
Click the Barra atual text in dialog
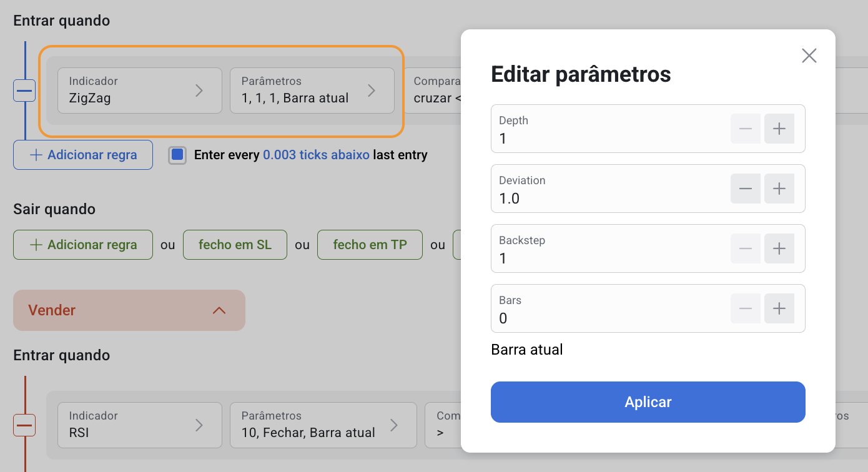(527, 350)
